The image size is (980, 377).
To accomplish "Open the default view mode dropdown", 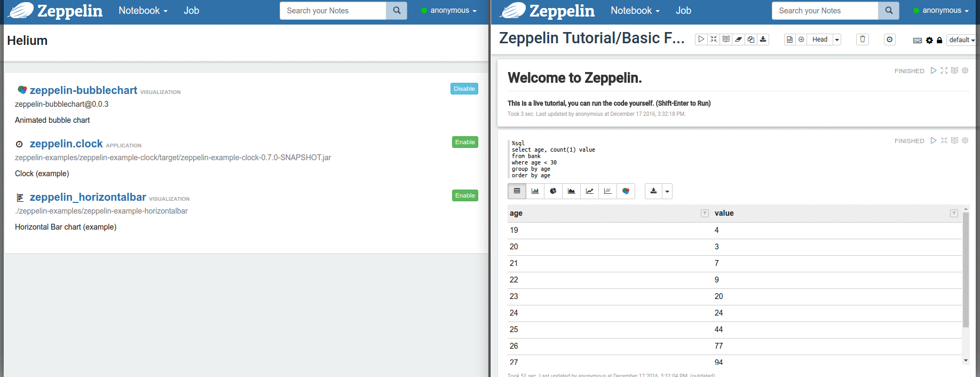I will [x=961, y=40].
